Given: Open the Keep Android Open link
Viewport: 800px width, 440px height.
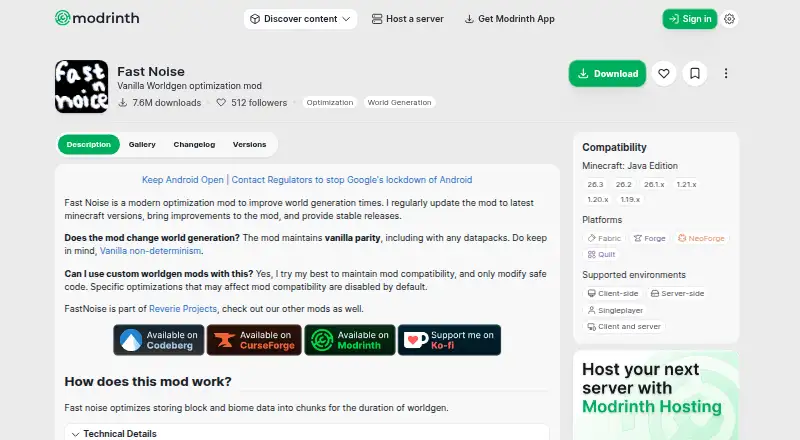Looking at the screenshot, I should pos(183,180).
